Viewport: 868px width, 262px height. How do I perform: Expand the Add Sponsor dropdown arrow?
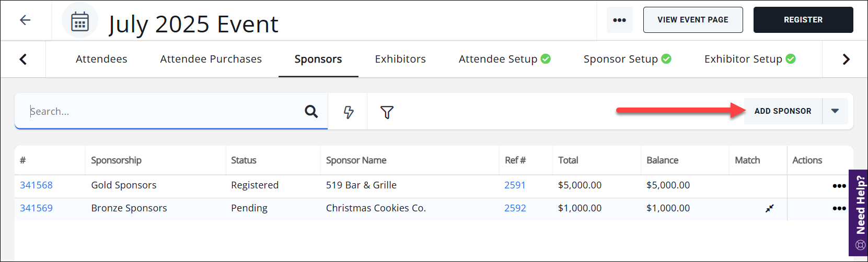(835, 111)
